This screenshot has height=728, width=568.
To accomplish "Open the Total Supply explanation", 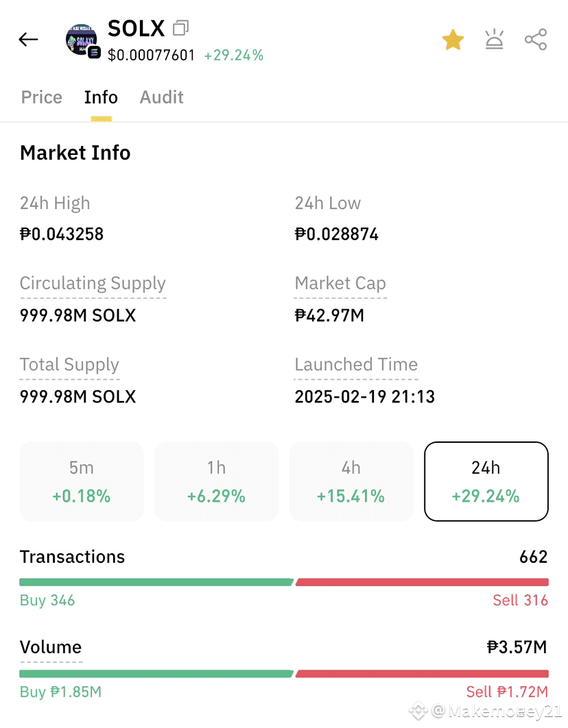I will (69, 365).
